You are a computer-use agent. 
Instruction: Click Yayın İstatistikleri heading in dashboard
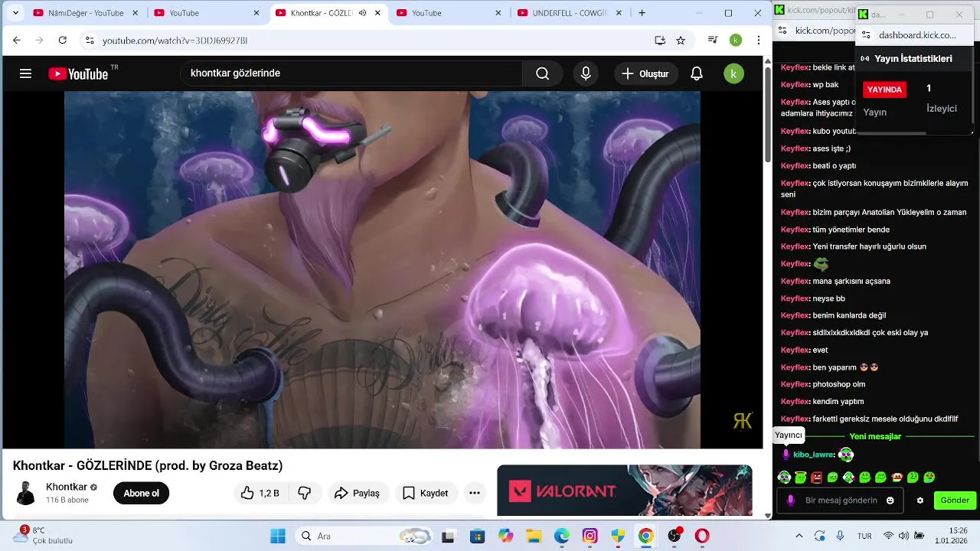(913, 59)
